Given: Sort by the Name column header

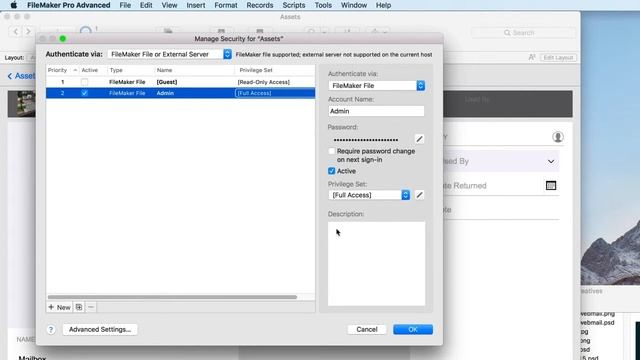Looking at the screenshot, I should 195,70.
